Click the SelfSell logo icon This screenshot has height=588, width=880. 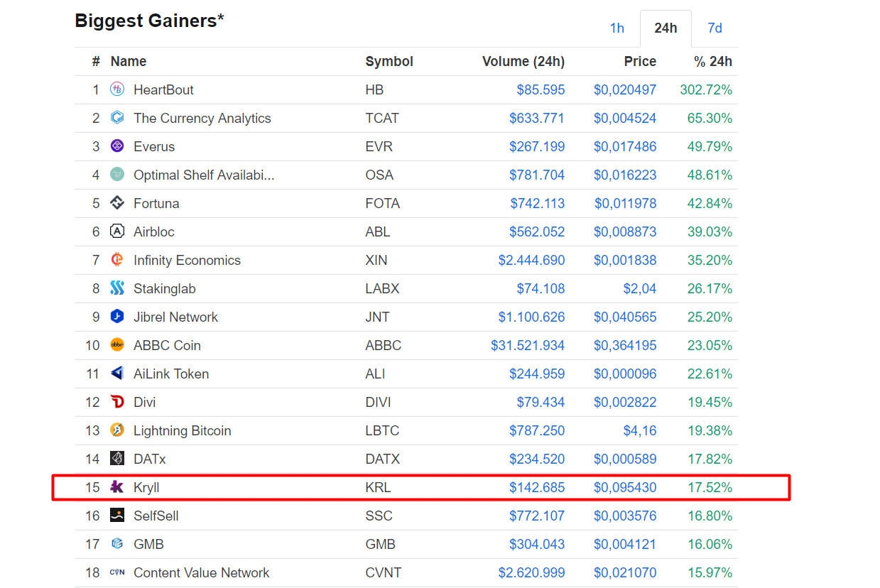coord(117,516)
